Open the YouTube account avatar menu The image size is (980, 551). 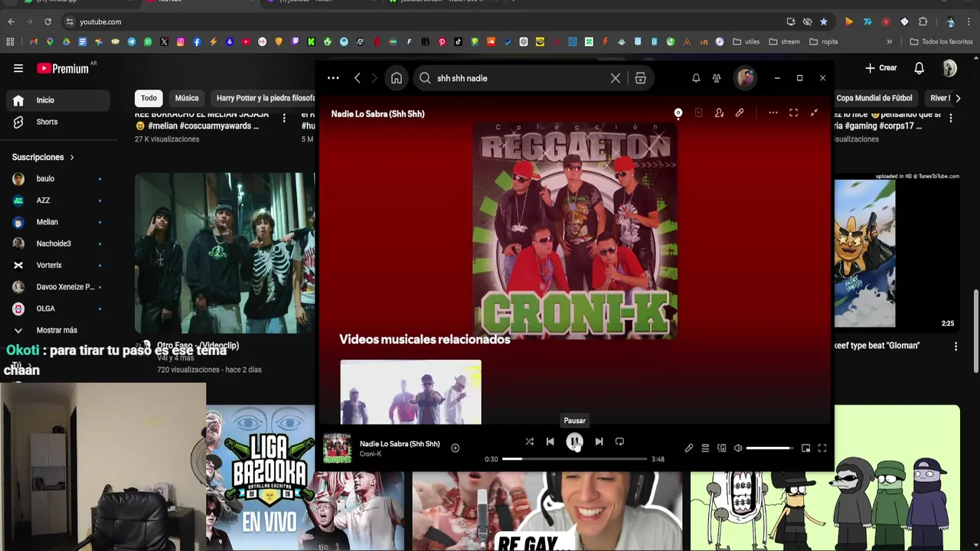click(x=949, y=68)
